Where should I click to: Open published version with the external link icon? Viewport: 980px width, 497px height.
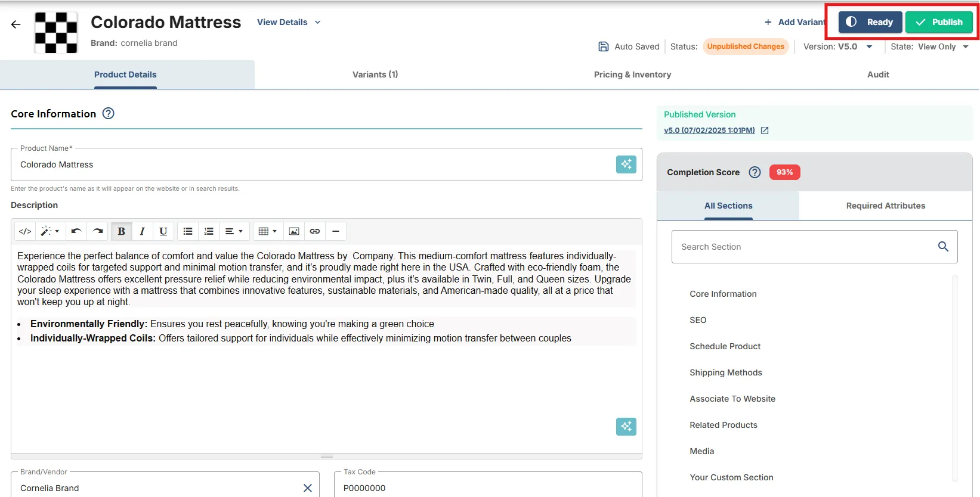765,131
